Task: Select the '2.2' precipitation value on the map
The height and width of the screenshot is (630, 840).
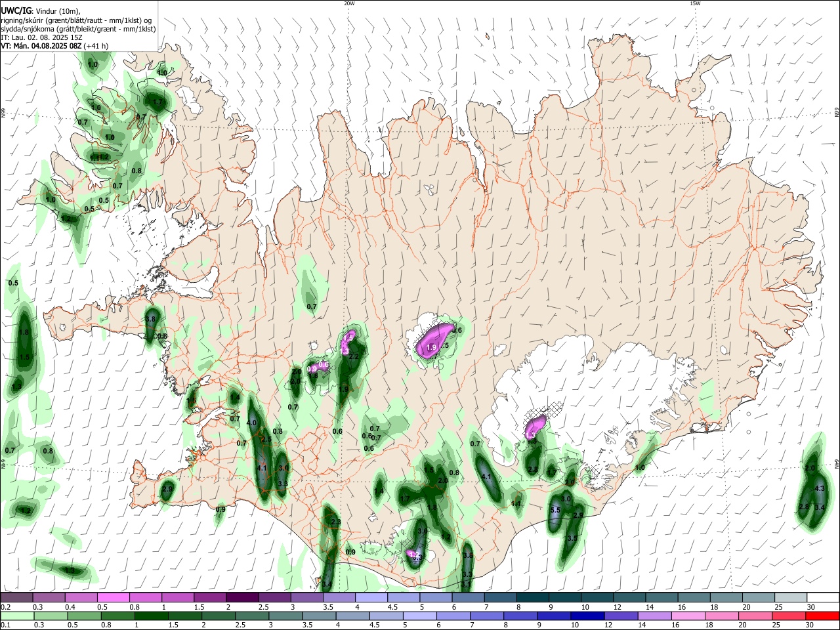Action: point(353,356)
